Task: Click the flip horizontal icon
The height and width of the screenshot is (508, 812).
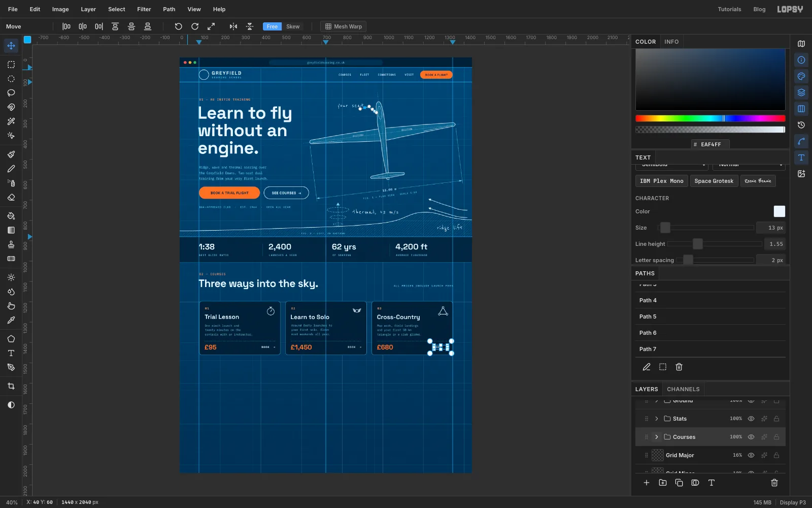Action: click(233, 26)
